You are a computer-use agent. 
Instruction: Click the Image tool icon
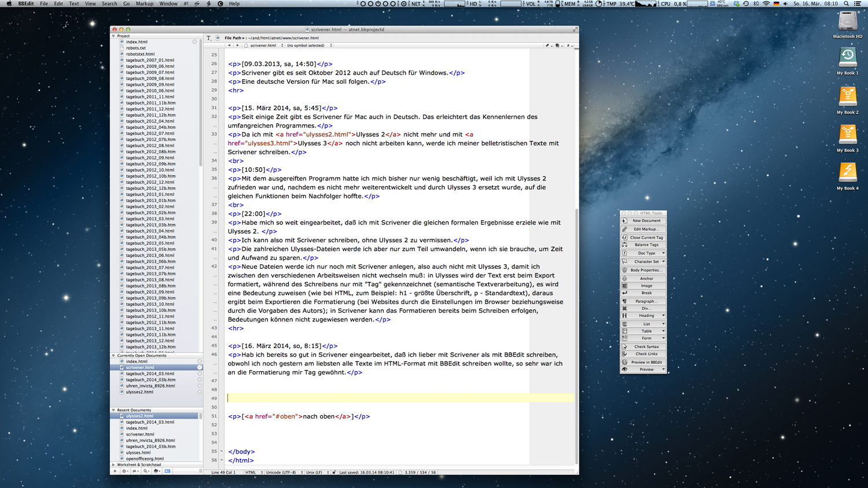coord(624,286)
